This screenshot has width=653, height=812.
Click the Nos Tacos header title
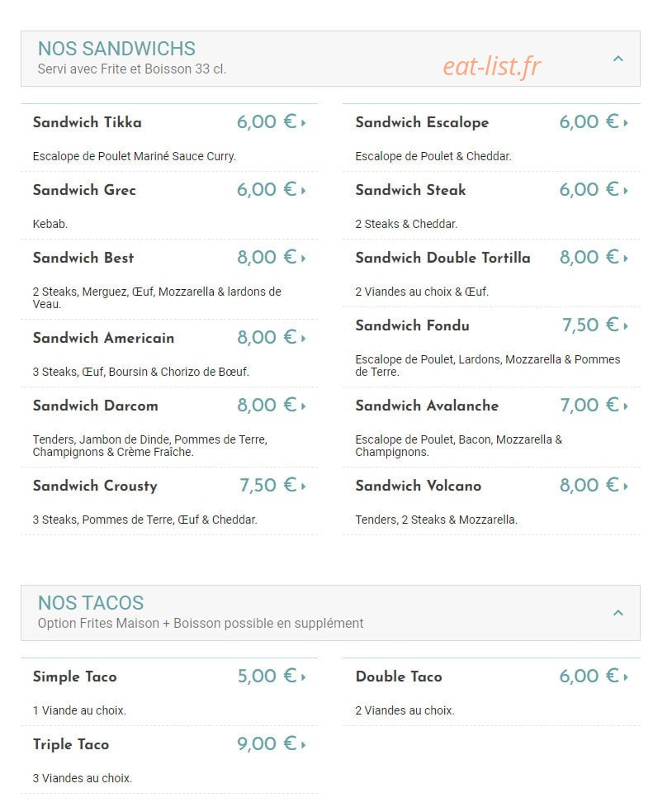pyautogui.click(x=91, y=603)
